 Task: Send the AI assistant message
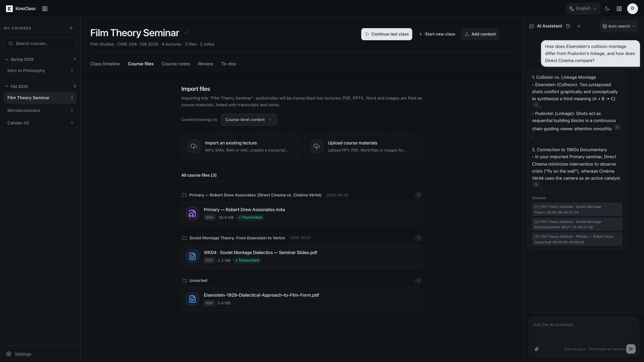[x=631, y=349]
